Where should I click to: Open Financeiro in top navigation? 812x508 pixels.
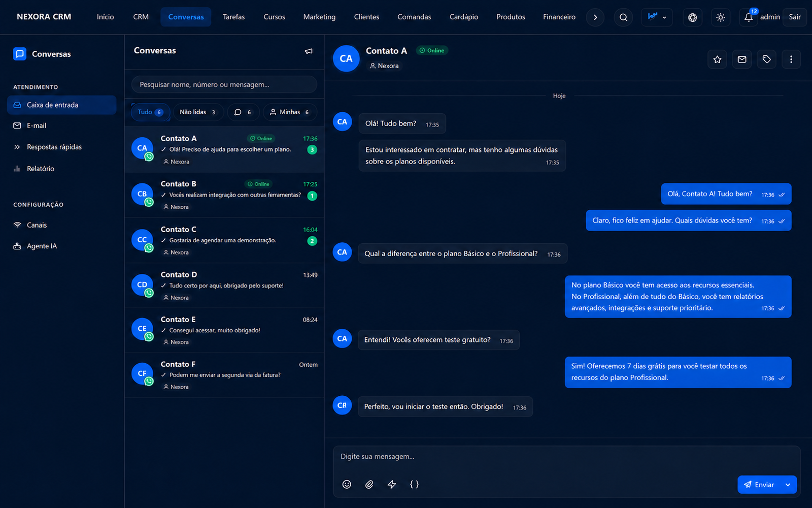(x=559, y=17)
